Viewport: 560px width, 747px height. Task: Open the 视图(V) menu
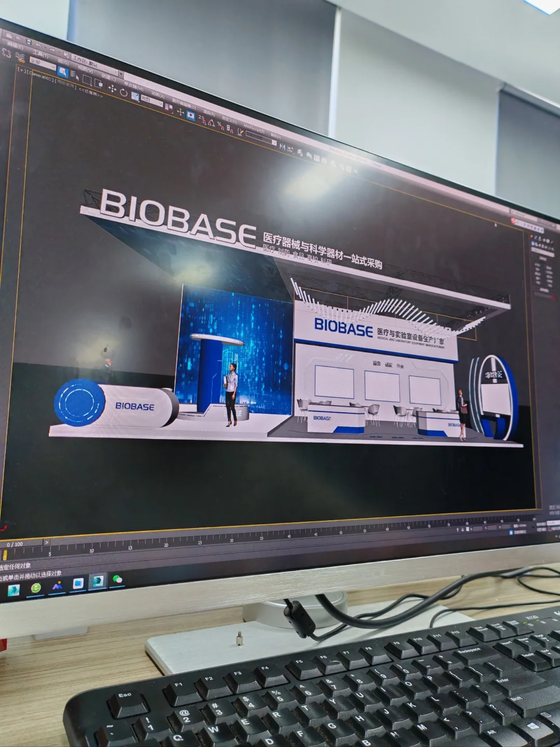pos(86,69)
